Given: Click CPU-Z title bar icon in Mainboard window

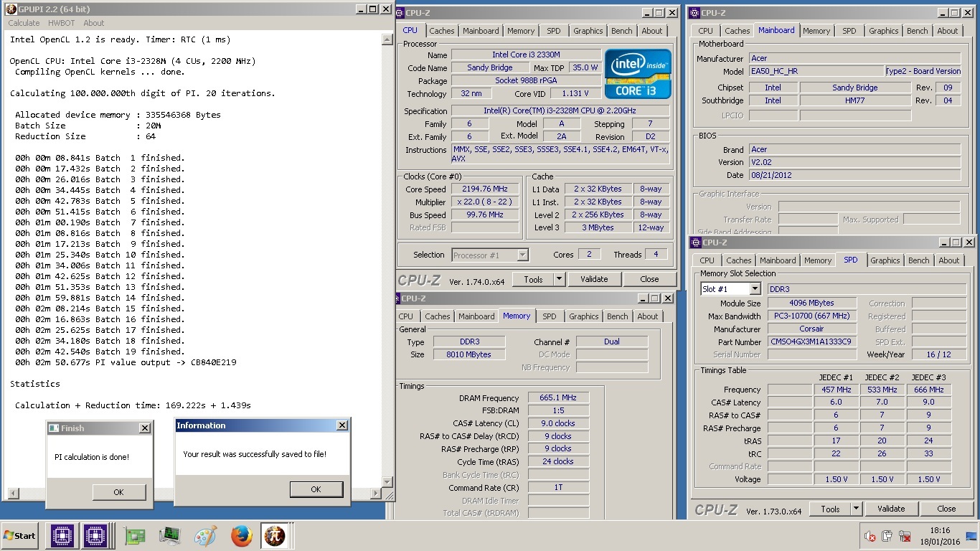Looking at the screenshot, I should (693, 12).
